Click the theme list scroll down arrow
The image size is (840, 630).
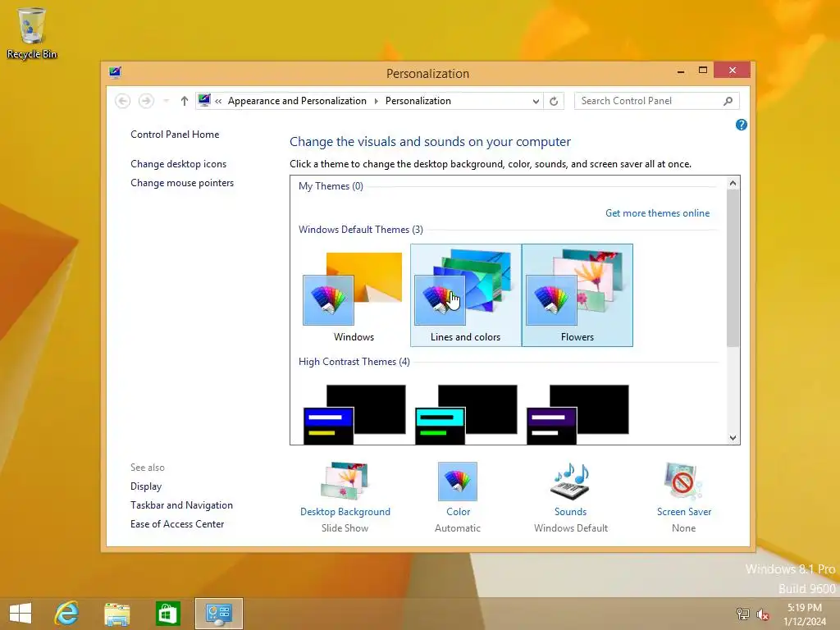coord(733,438)
